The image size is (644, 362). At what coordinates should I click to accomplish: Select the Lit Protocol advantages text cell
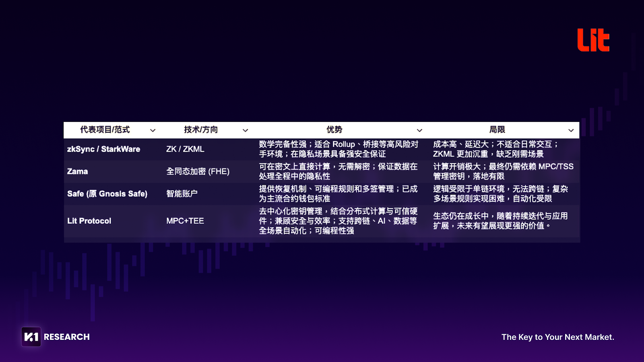point(338,221)
